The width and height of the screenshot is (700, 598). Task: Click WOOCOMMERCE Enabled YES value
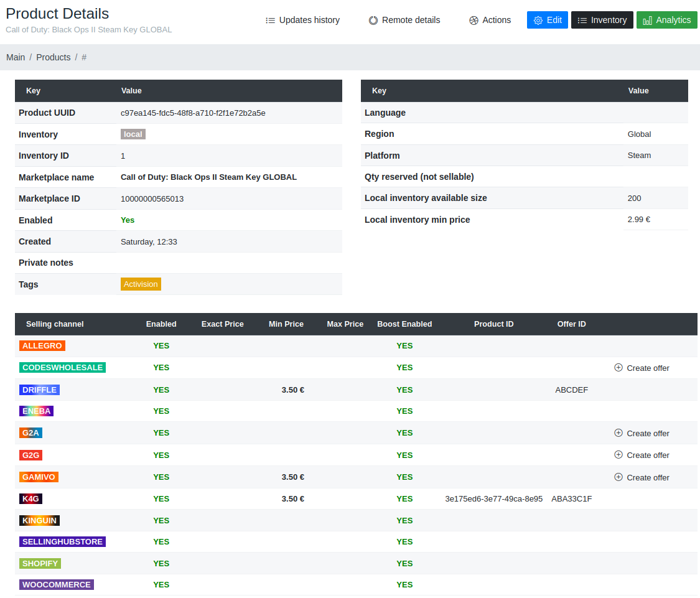tap(161, 584)
